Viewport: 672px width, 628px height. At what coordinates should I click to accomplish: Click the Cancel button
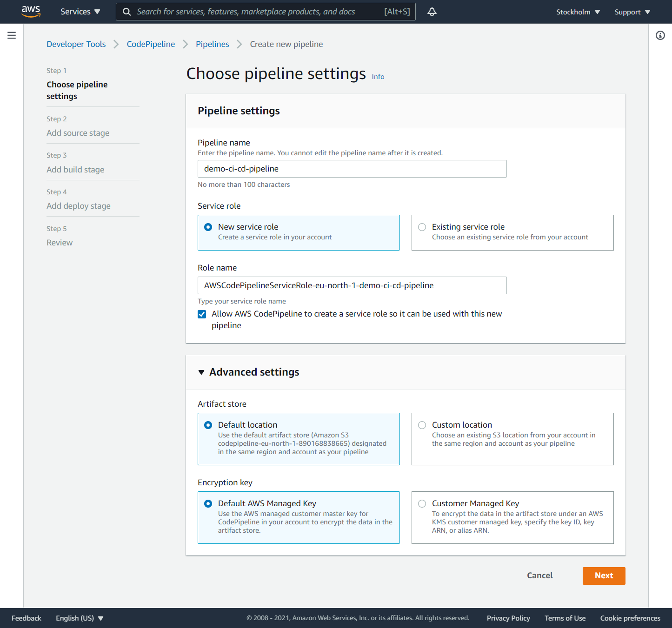(540, 575)
